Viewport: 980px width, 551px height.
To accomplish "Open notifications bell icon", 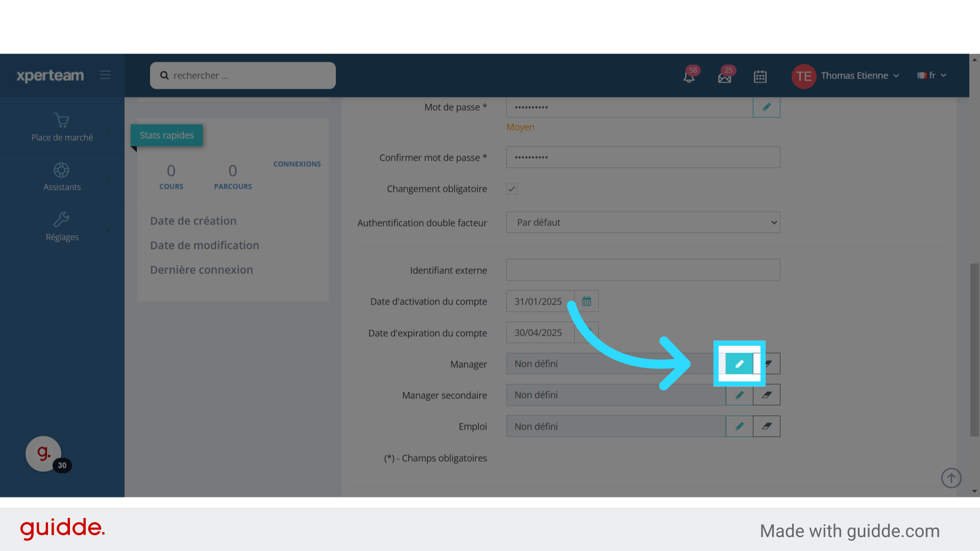I will click(x=689, y=77).
